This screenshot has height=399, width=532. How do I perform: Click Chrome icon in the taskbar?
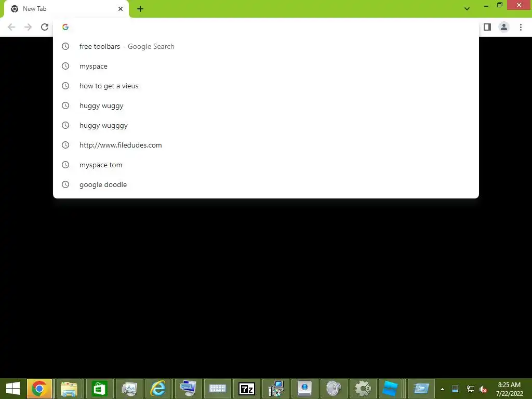pyautogui.click(x=39, y=389)
